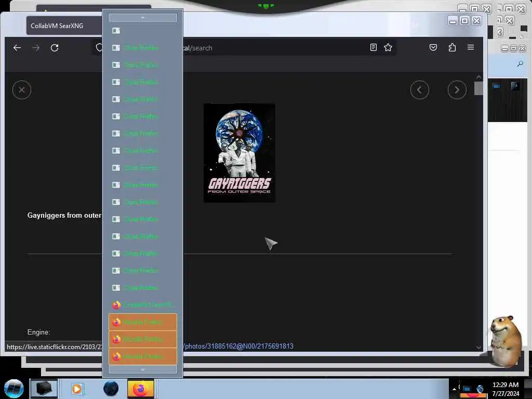Close the image detail view with X circle
Viewport: 532px width, 399px height.
(x=22, y=90)
